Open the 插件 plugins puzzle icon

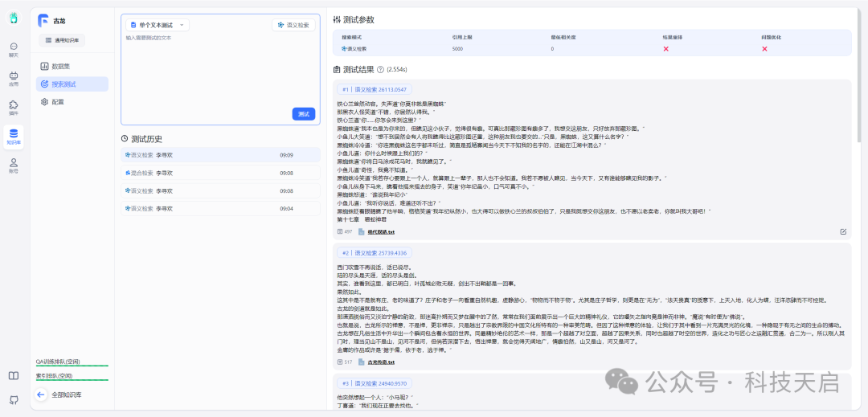14,108
